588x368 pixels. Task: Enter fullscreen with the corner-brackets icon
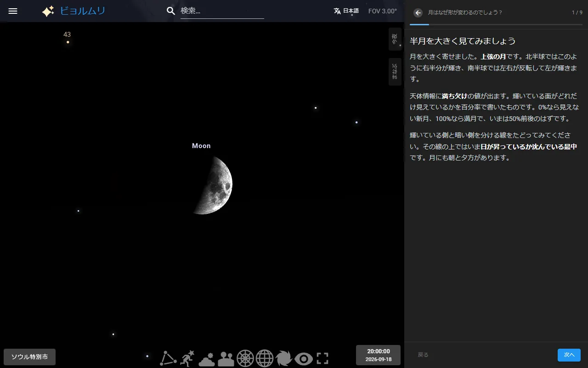click(x=323, y=358)
